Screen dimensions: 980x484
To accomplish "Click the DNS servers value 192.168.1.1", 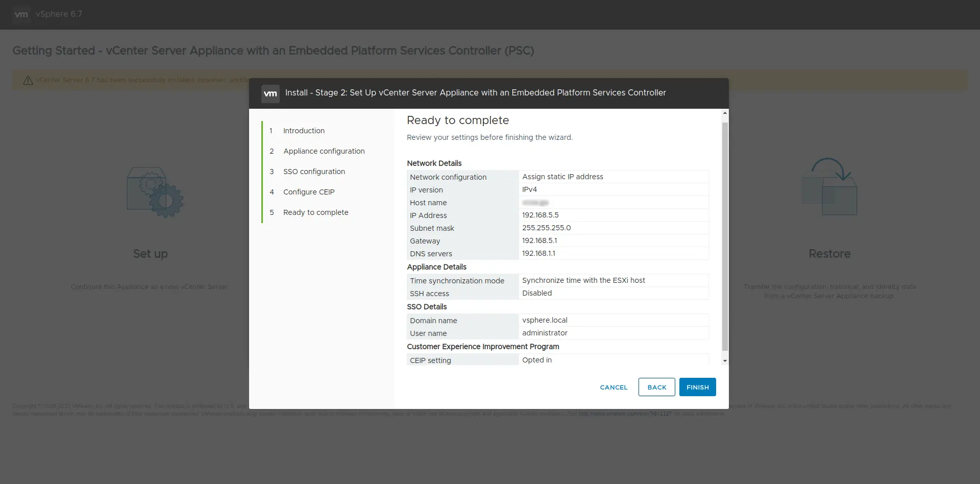I will point(538,253).
